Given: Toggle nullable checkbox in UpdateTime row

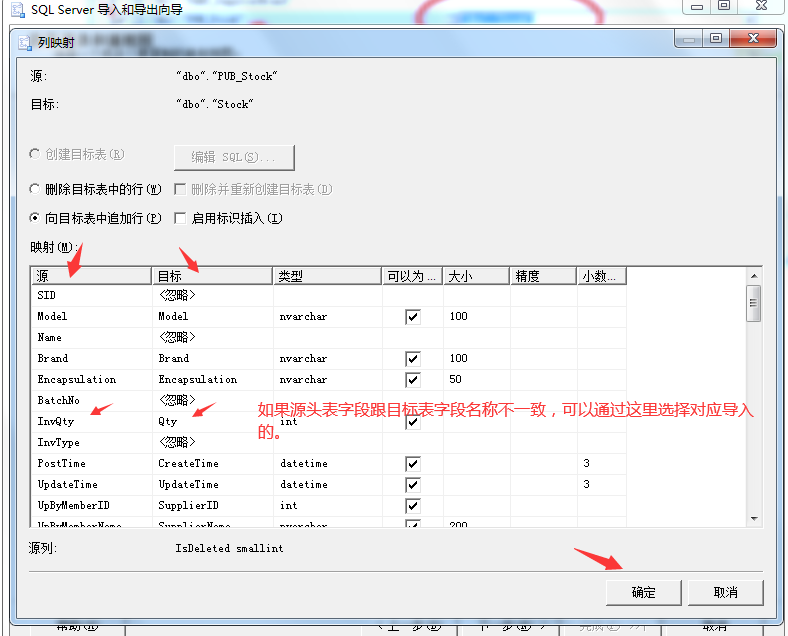Looking at the screenshot, I should click(413, 485).
